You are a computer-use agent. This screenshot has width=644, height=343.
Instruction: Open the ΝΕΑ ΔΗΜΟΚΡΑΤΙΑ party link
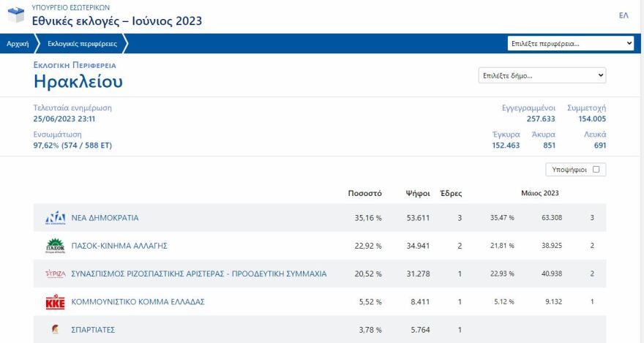point(105,218)
